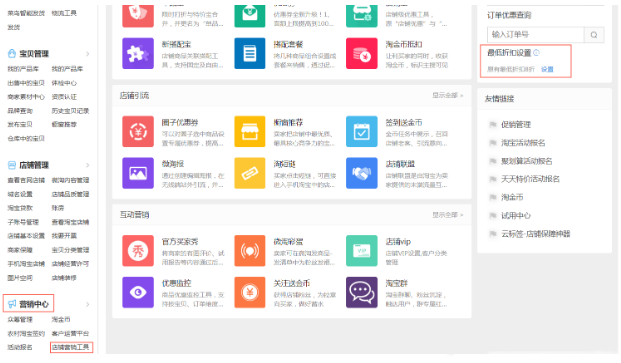Select 客户运营平台 in the sidebar
621x363 pixels.
(x=70, y=334)
